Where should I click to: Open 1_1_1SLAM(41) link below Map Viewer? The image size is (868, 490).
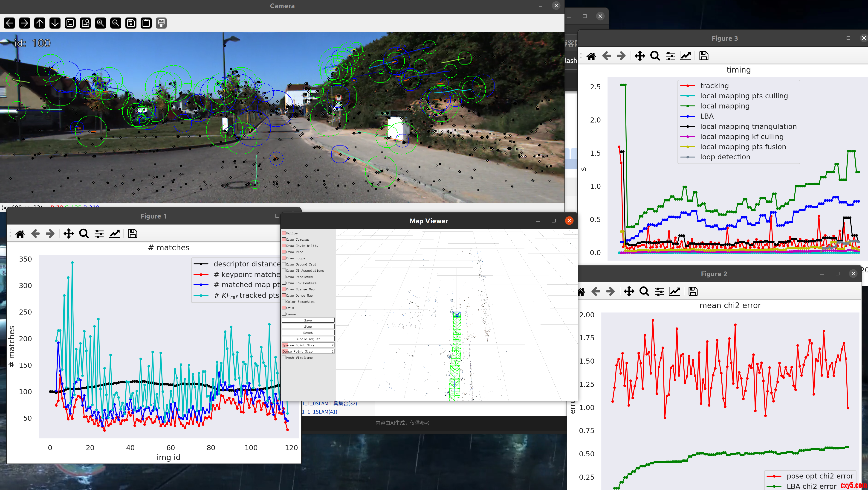tap(319, 412)
